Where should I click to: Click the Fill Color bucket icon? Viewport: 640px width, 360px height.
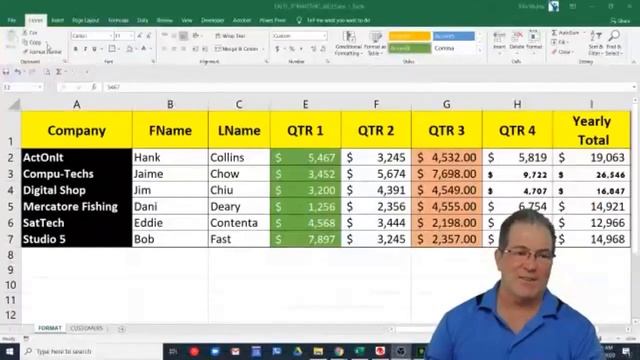pos(129,49)
